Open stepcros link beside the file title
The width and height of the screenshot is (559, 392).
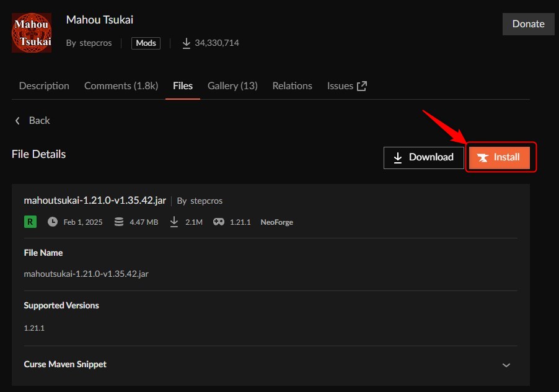click(206, 201)
